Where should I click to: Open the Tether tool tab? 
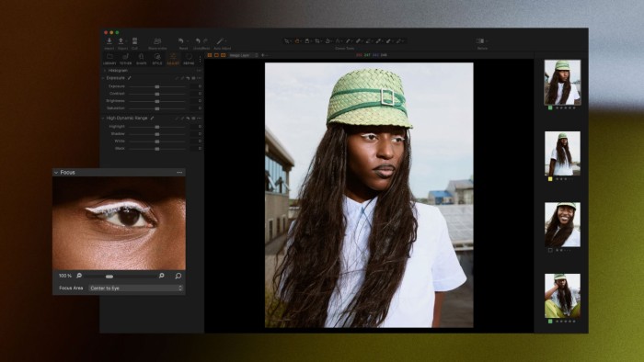tap(126, 59)
